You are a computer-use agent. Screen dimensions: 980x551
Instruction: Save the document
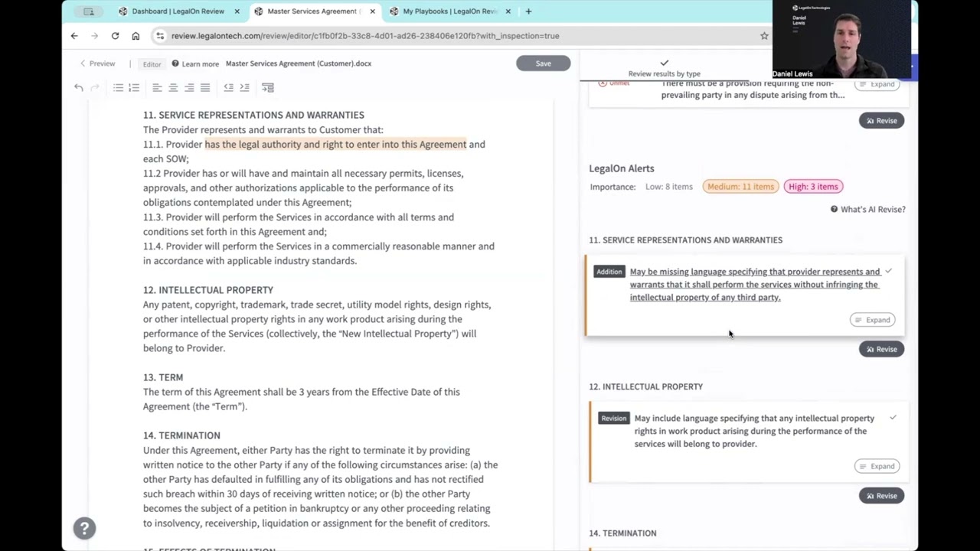pyautogui.click(x=543, y=64)
